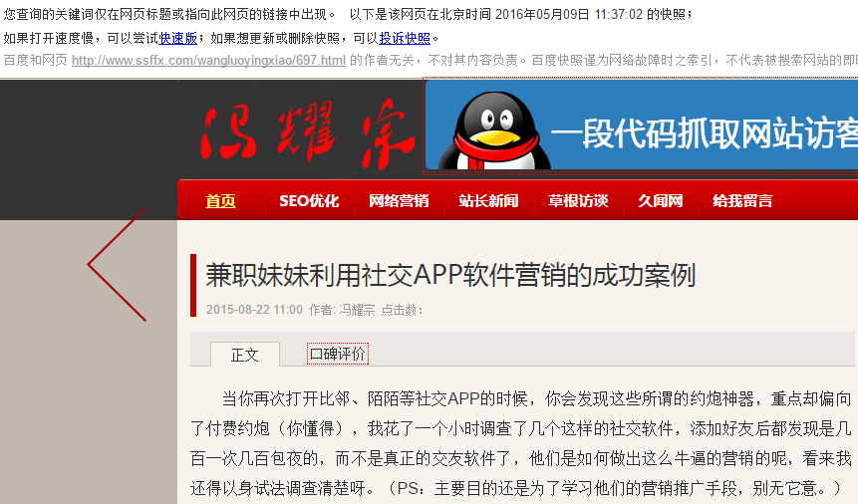Click the 冯耀宗 site logo

click(x=307, y=133)
